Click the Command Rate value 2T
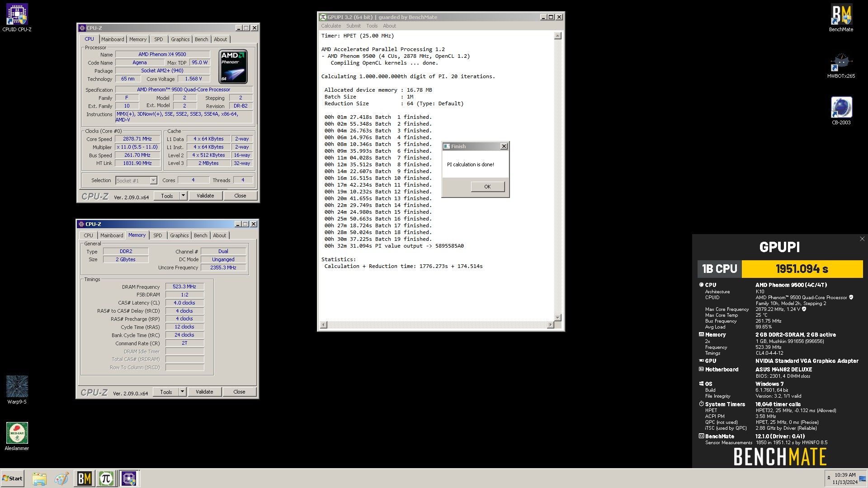Image resolution: width=868 pixels, height=488 pixels. [x=184, y=343]
